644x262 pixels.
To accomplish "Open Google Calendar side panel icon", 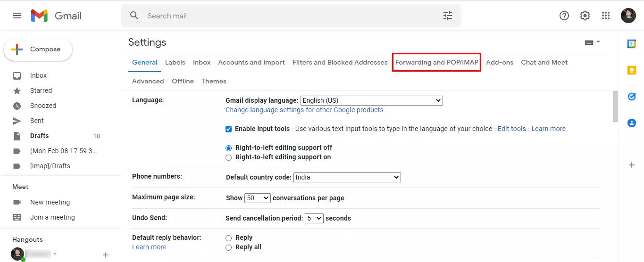I will point(631,44).
